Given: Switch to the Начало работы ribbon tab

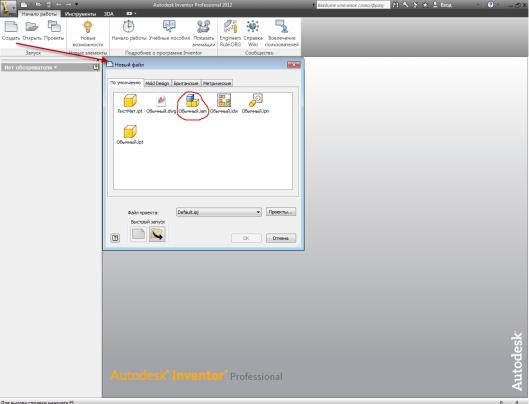Looking at the screenshot, I should 39,14.
